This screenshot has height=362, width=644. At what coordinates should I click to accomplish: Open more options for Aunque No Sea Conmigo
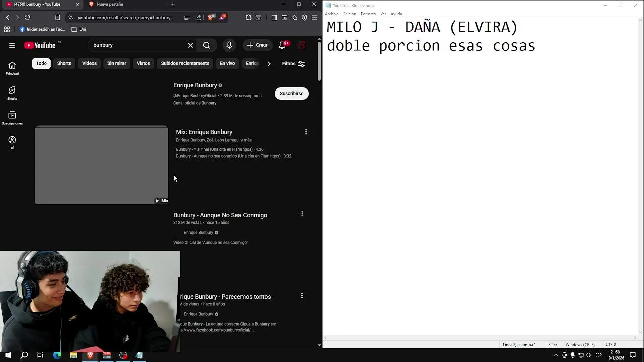(302, 214)
